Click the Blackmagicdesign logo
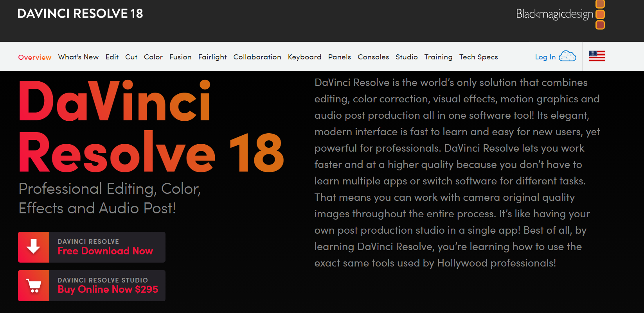Screen dimensions: 644x313 click(560, 14)
